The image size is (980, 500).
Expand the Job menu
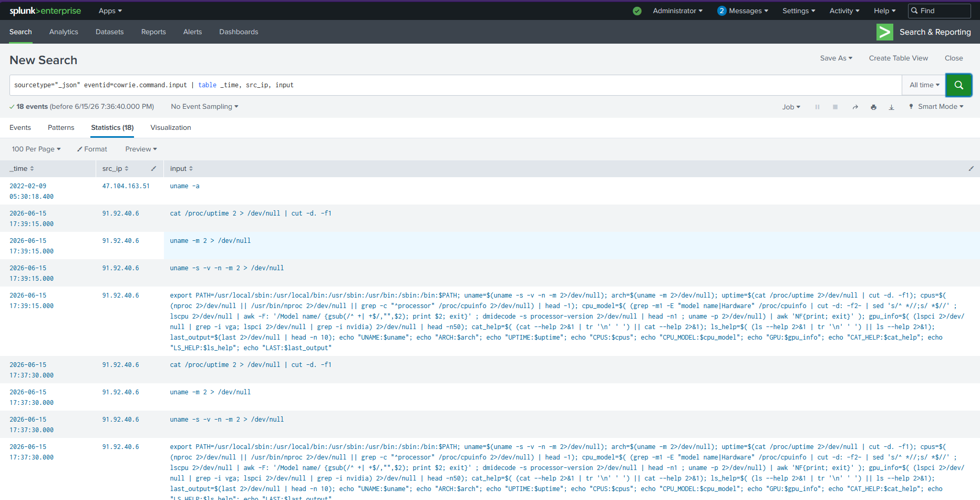[x=791, y=107]
